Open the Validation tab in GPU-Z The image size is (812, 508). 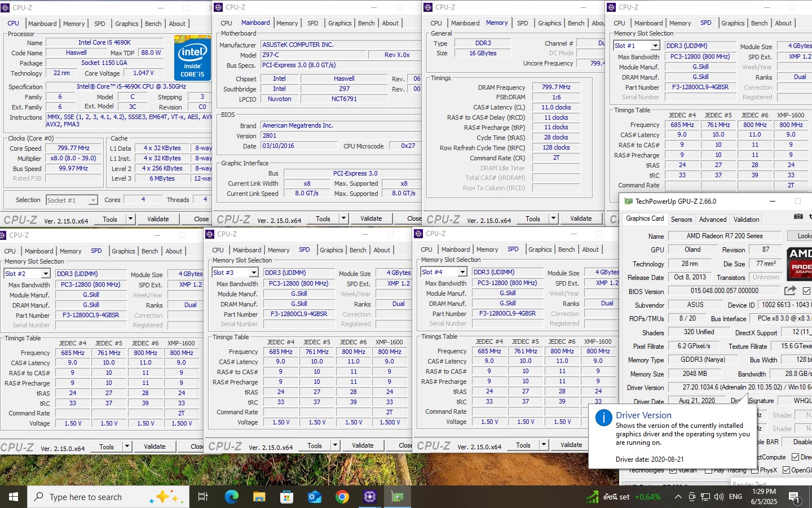tap(746, 220)
